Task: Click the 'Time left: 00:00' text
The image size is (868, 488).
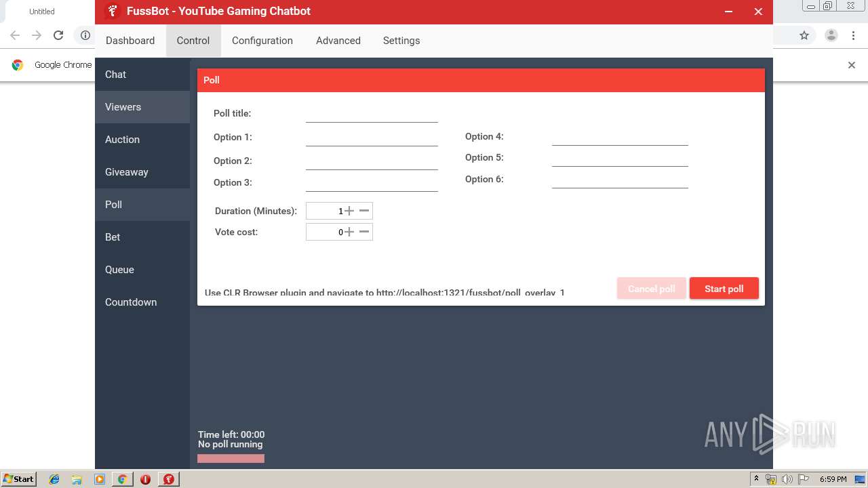Action: pos(231,435)
